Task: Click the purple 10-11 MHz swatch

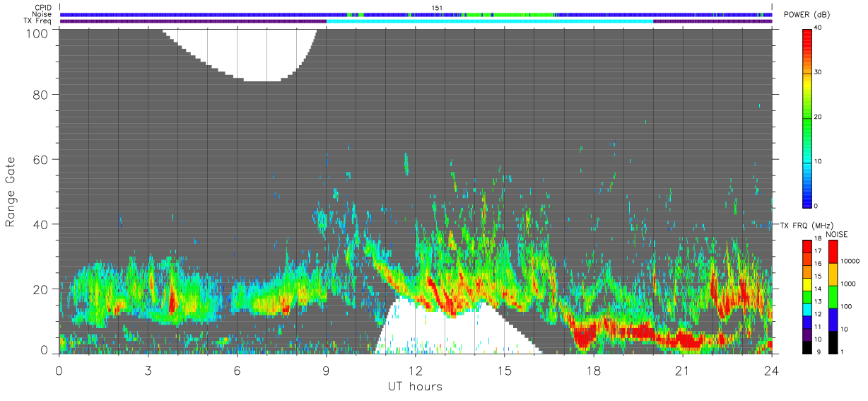Action: [x=808, y=335]
